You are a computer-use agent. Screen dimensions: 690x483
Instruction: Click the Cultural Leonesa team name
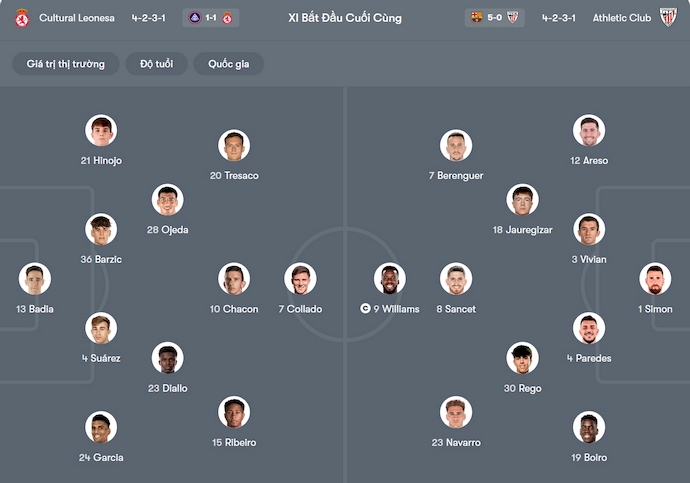coord(76,18)
